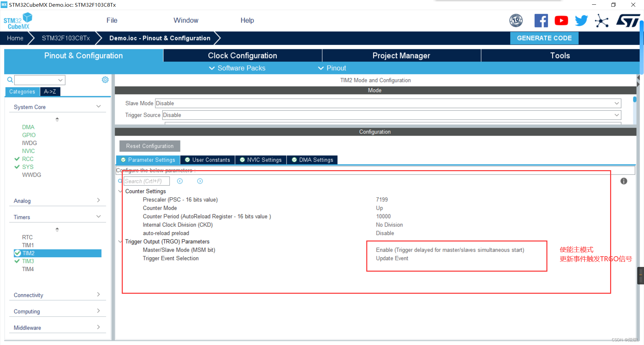Select RTC in Timers
644x345 pixels.
pyautogui.click(x=27, y=237)
